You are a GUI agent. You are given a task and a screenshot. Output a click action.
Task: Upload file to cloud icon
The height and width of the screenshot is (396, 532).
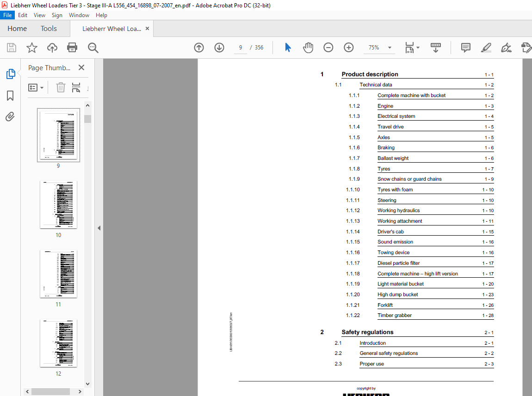click(52, 48)
